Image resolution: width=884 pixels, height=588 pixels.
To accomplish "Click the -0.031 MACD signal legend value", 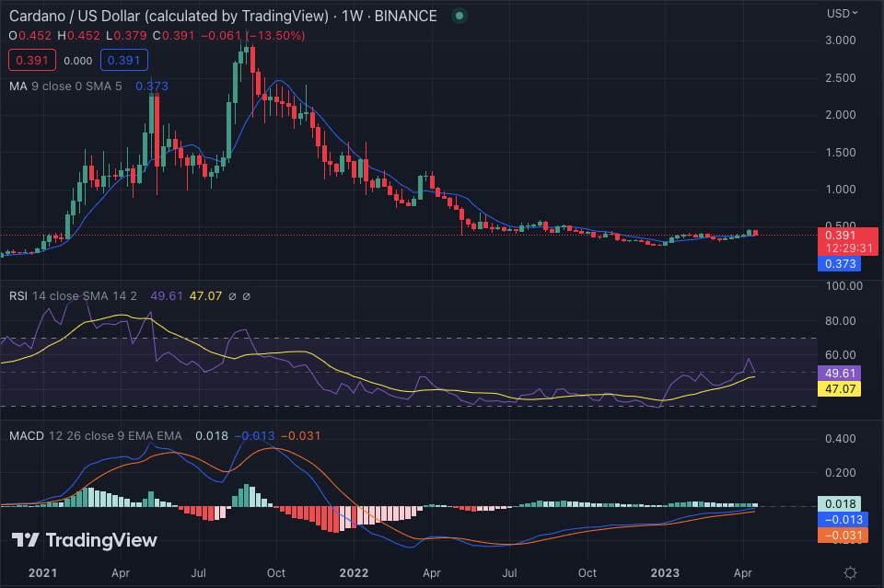I will [x=300, y=436].
